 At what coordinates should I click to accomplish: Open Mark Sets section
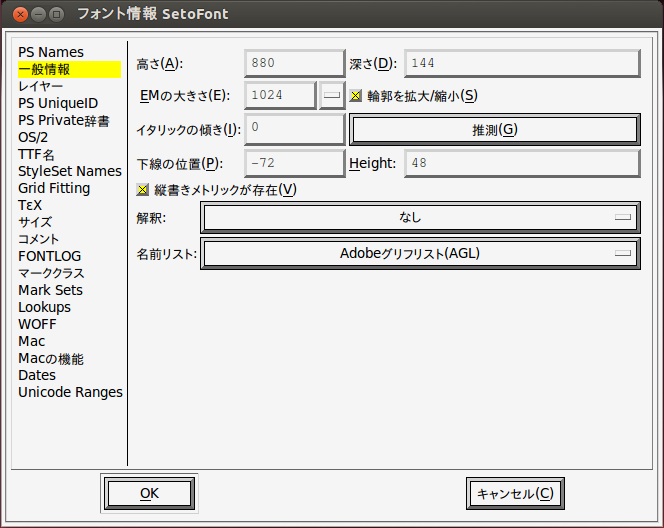coord(50,290)
